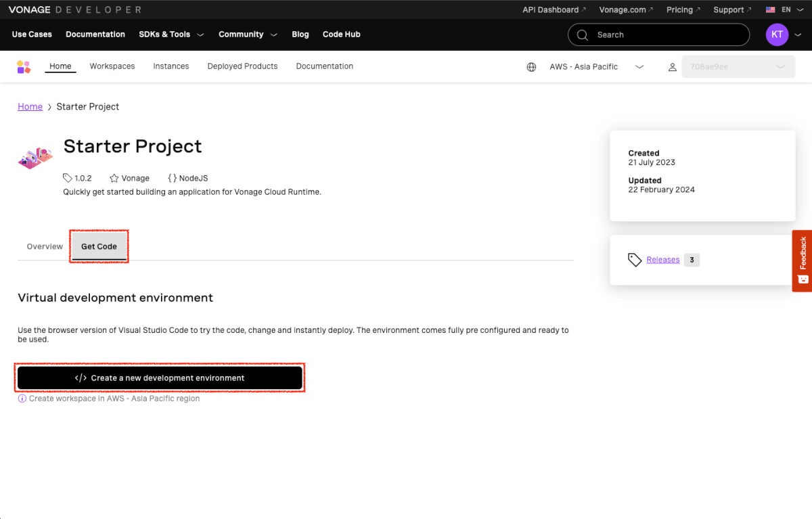Follow the Home breadcrumb link

30,107
